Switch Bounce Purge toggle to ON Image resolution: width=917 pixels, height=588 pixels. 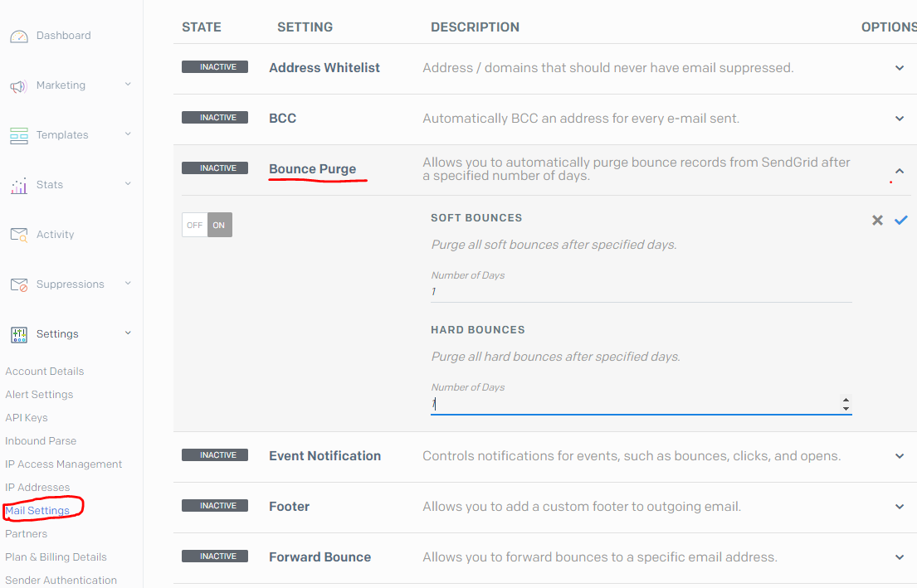pyautogui.click(x=219, y=225)
